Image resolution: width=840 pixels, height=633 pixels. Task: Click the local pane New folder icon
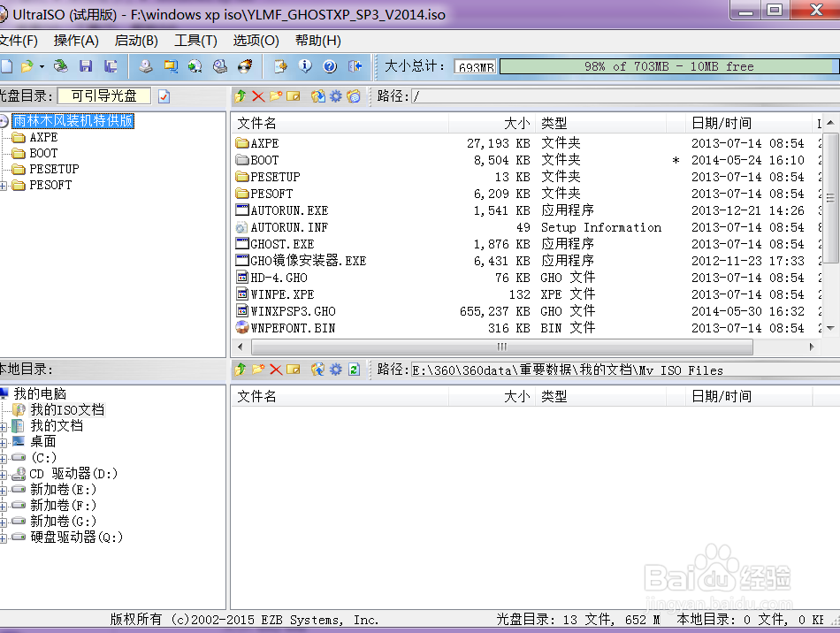point(258,370)
